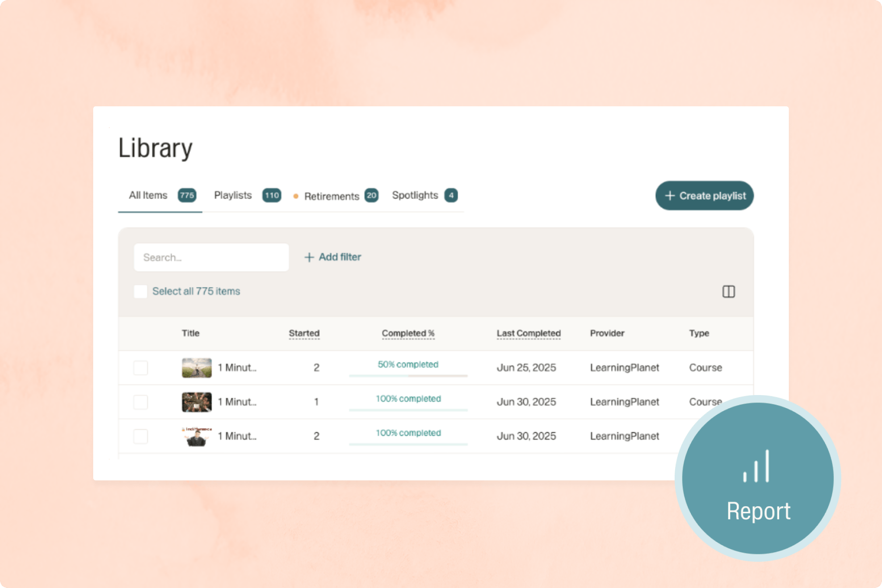Select the checkbox for the third course row

[x=140, y=436]
